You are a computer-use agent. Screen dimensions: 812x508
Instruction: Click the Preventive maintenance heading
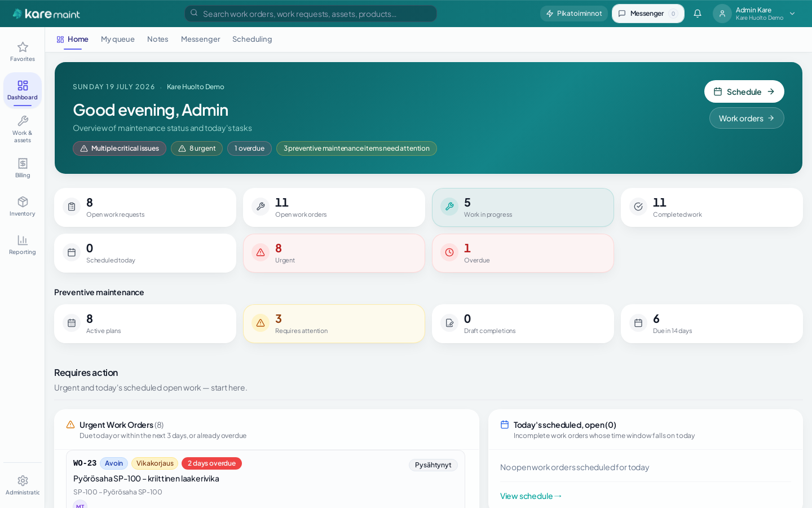point(99,292)
